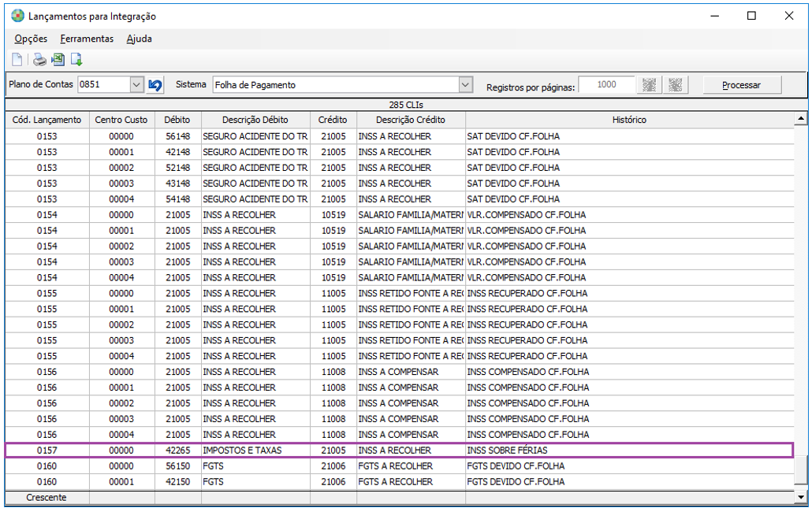Open the Ferramentas menu

coord(87,39)
